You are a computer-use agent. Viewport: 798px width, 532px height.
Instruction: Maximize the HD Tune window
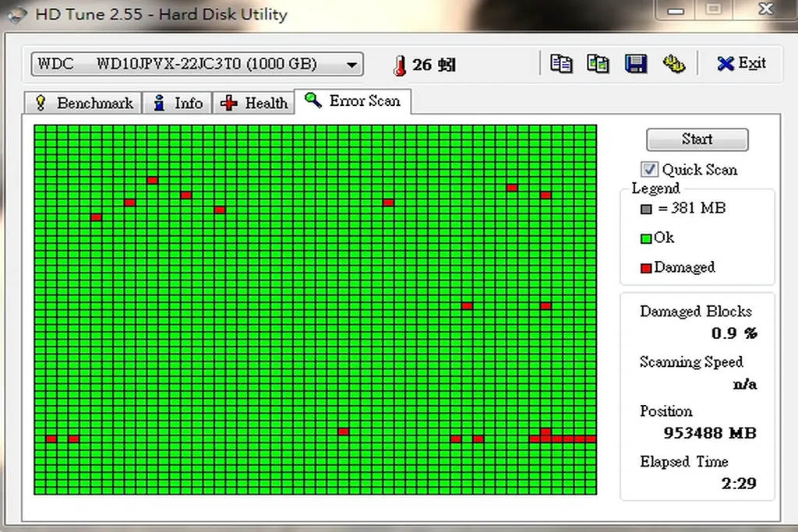click(713, 9)
